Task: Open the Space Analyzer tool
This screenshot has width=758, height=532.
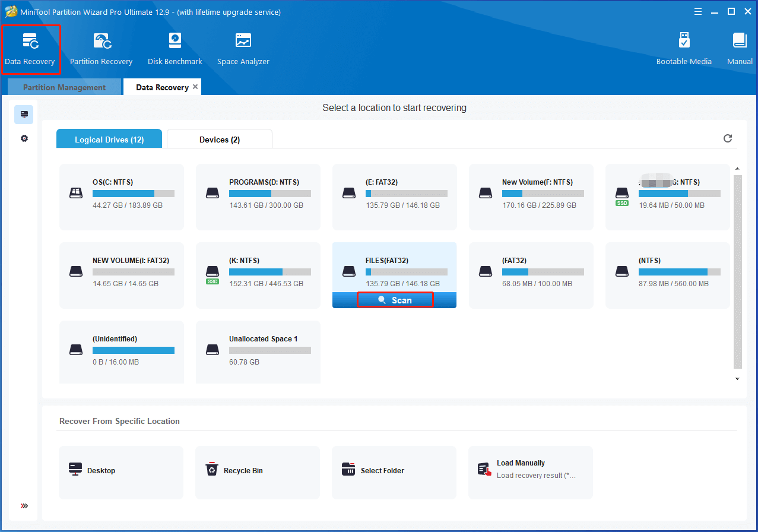Action: tap(243, 49)
